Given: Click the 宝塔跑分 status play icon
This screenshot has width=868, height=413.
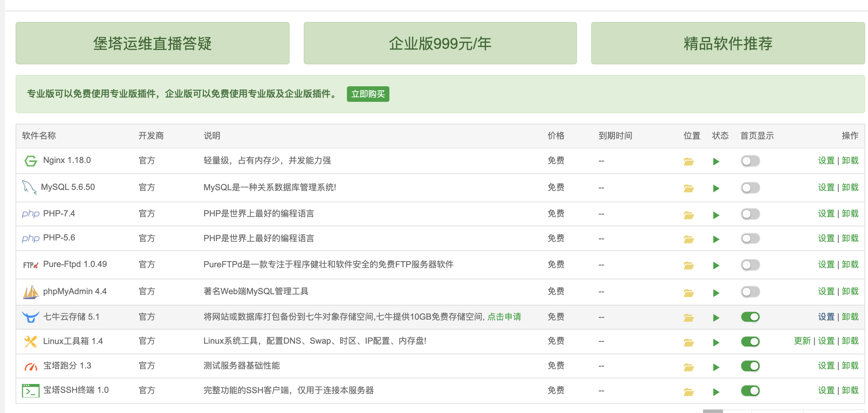Looking at the screenshot, I should [716, 367].
